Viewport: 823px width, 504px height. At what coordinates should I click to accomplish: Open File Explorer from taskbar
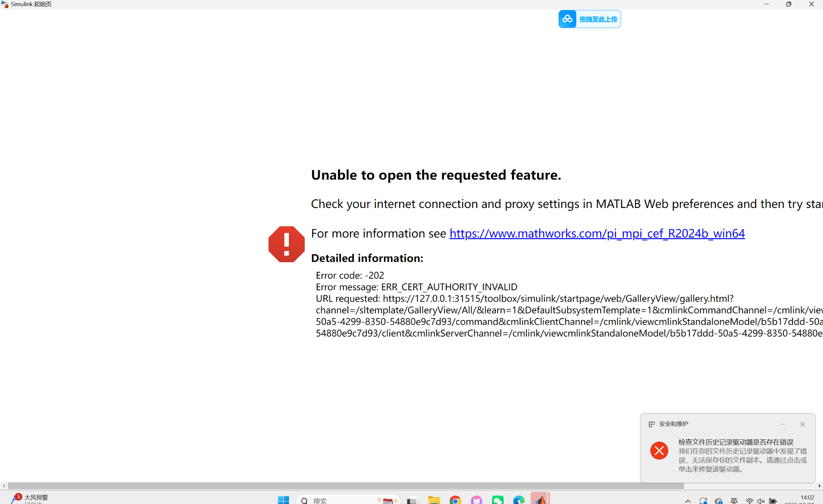pos(434,500)
